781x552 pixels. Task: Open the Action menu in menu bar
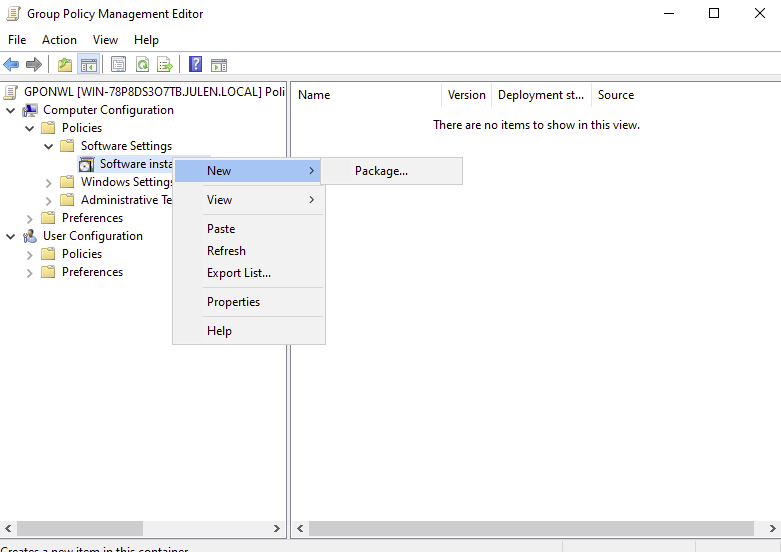59,40
